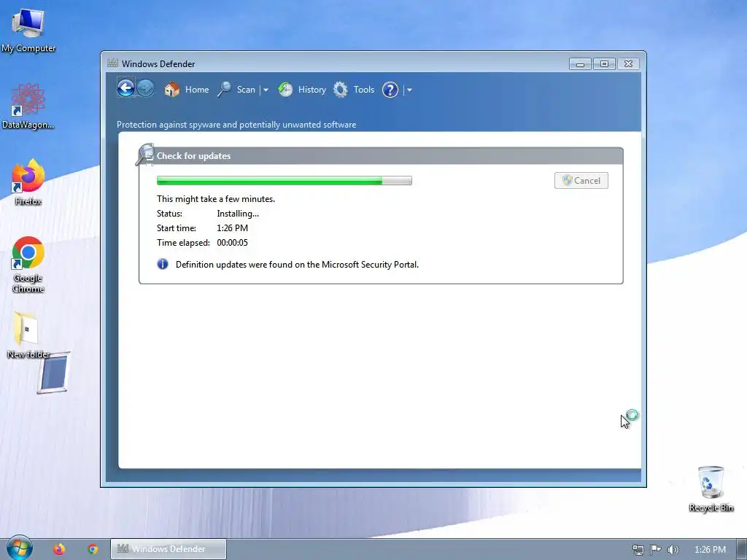Open the History clock icon
The height and width of the screenshot is (560, 747).
(x=285, y=89)
